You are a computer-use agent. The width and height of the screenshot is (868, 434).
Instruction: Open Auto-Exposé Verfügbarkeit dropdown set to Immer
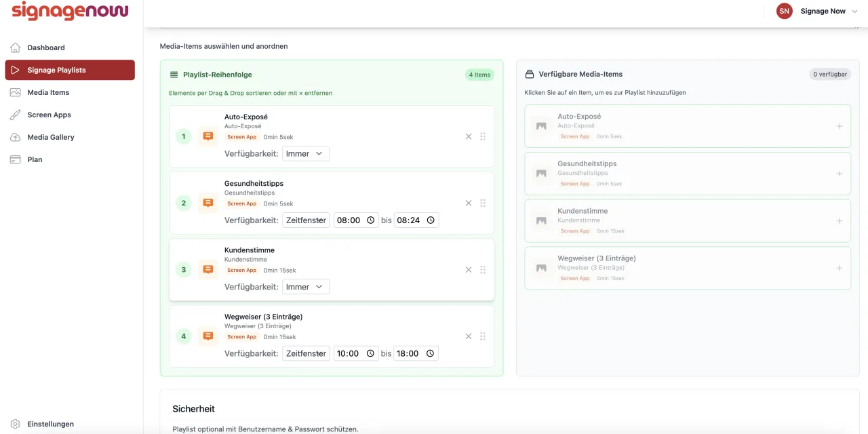click(x=306, y=153)
